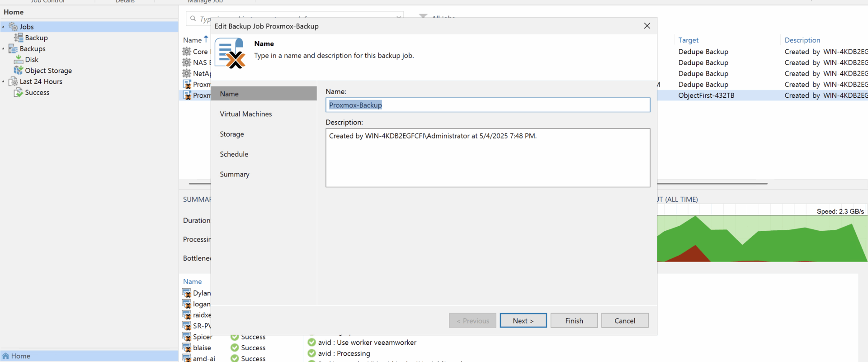This screenshot has width=868, height=362.
Task: Click the NAS job gear icon
Action: [x=187, y=62]
